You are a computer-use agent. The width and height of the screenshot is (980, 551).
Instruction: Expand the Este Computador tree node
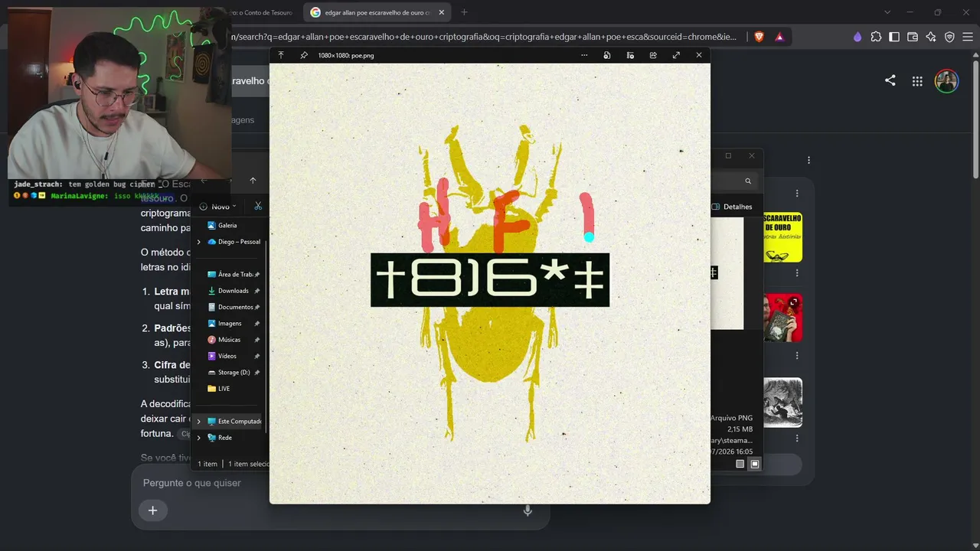tap(199, 422)
